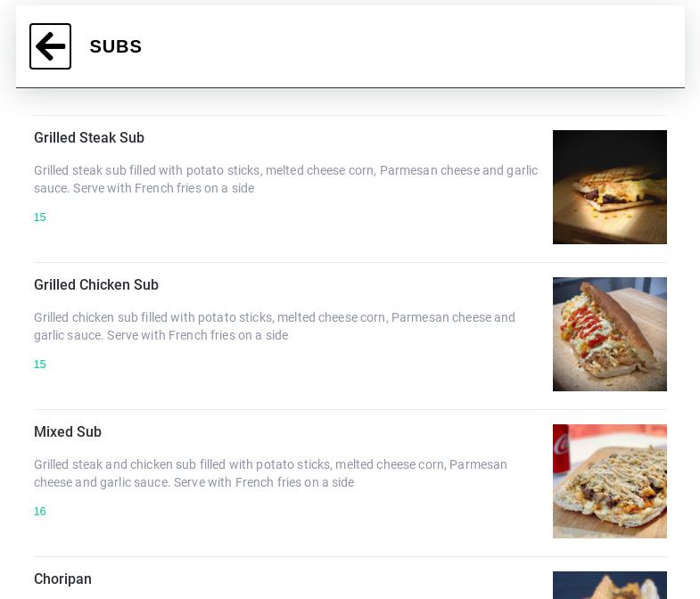Click the Grilled Chicken Sub description

[275, 326]
